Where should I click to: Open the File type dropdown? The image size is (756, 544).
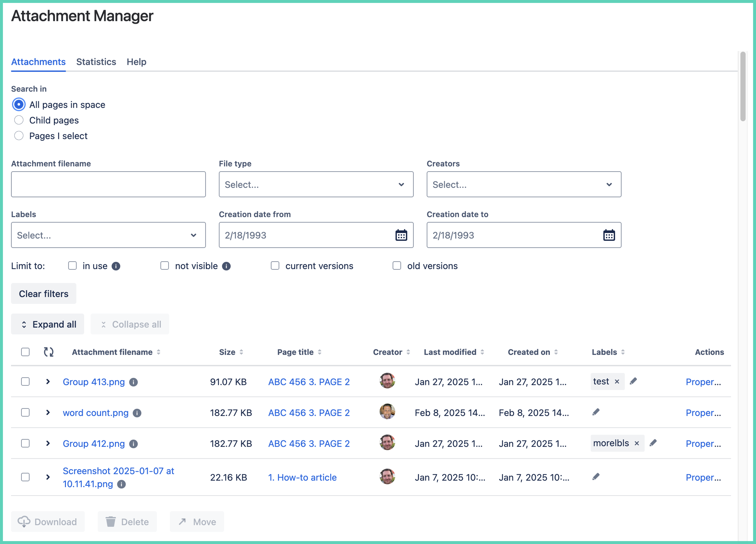click(x=316, y=185)
